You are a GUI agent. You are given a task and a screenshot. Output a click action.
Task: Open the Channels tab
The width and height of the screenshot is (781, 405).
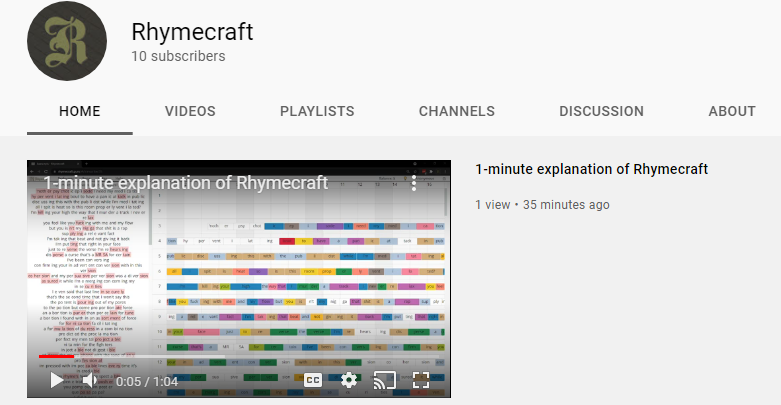point(457,111)
